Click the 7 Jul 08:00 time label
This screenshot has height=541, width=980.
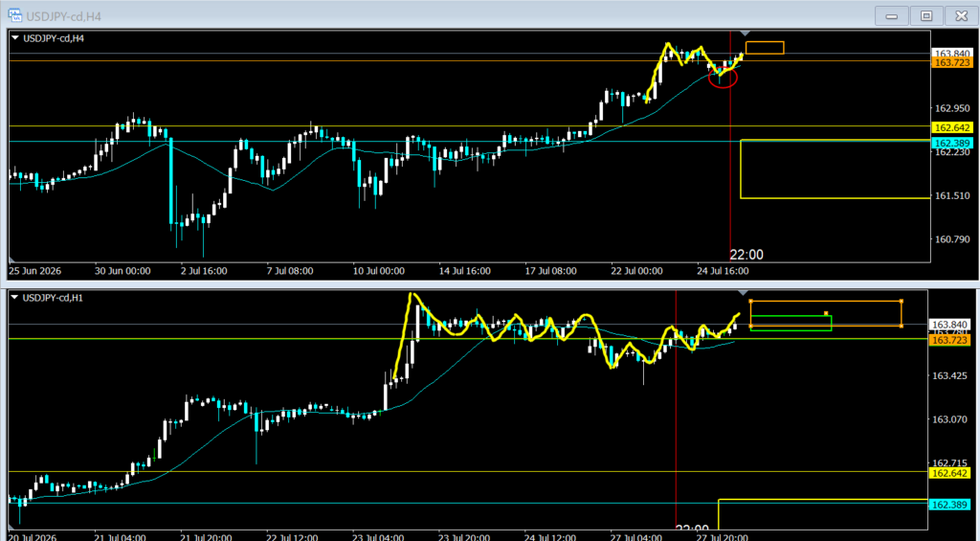tap(290, 271)
